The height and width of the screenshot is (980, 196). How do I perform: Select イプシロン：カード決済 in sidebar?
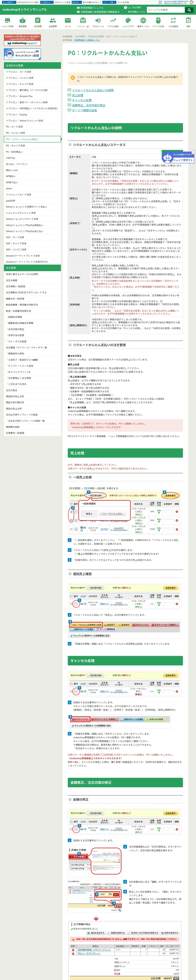point(32,72)
